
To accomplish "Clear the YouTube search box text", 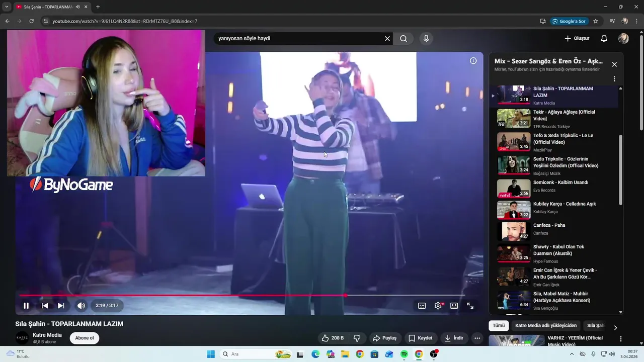I will click(387, 38).
